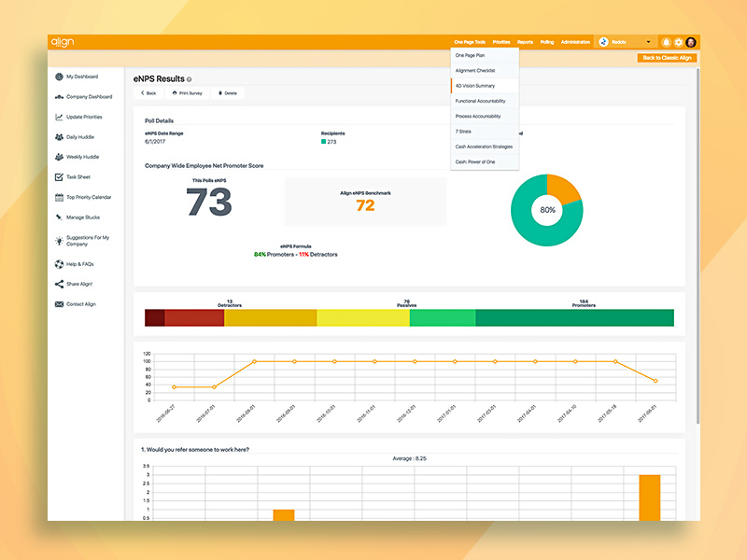The image size is (747, 560).
Task: Open the Daily Huddle people icon
Action: coord(59,137)
